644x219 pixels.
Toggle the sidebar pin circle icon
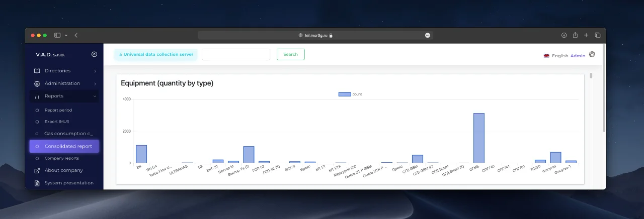94,54
